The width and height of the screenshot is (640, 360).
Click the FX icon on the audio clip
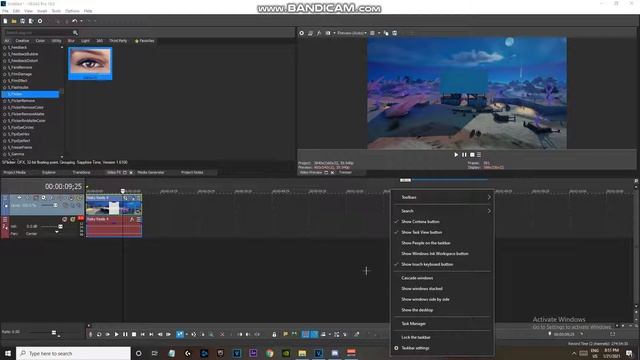132,220
